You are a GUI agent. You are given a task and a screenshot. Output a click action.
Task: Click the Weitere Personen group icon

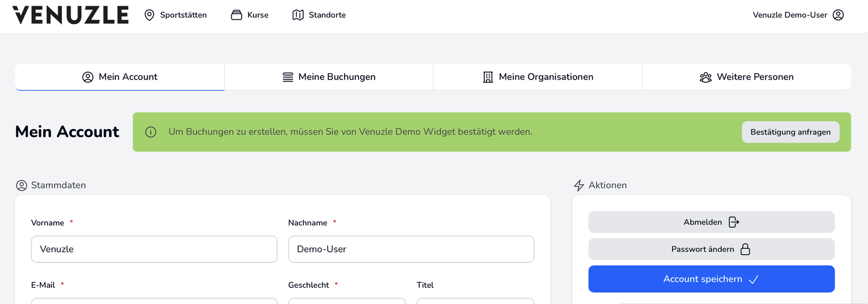coord(706,78)
